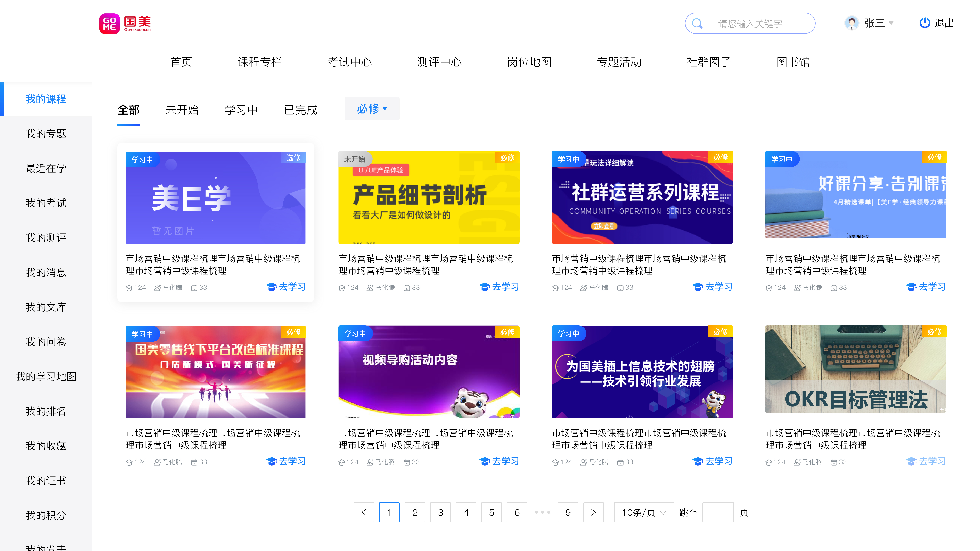
Task: Switch to the 全部 tab
Action: pos(129,110)
